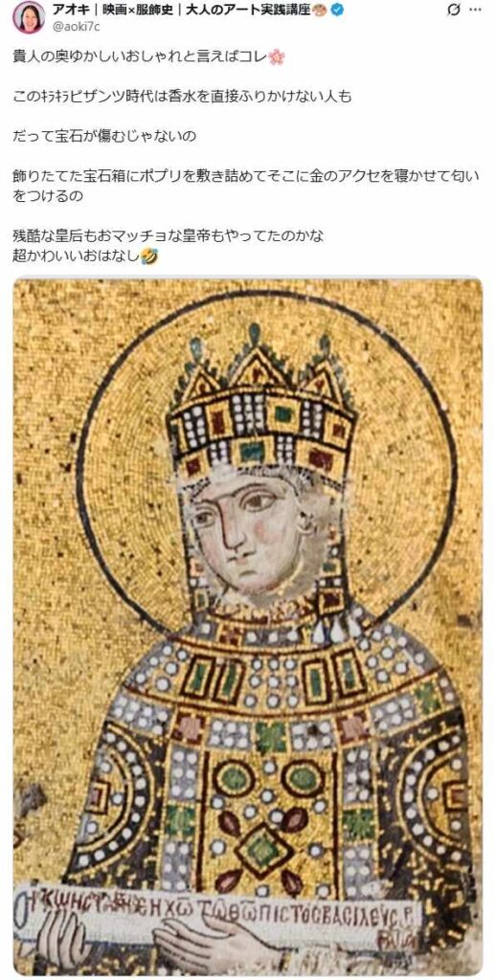Click the laughing emoji after おはなし
This screenshot has width=495, height=980.
[x=149, y=255]
